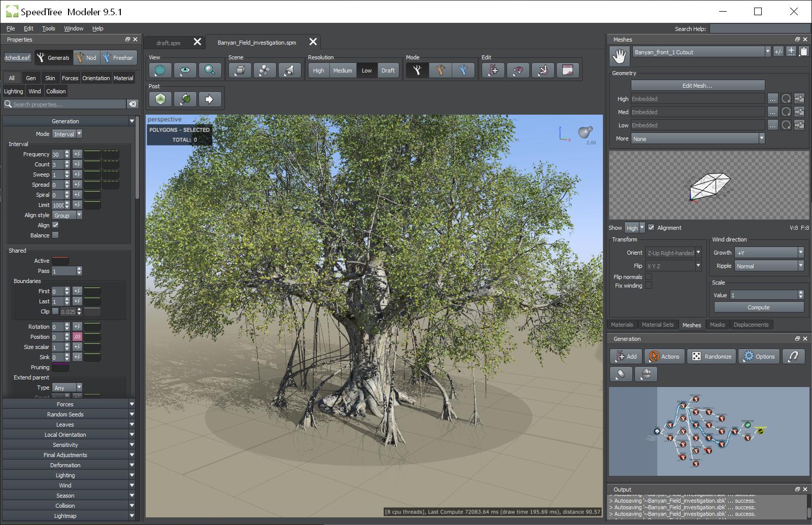Open the Mode Interval dropdown
812x525 pixels.
[x=67, y=134]
